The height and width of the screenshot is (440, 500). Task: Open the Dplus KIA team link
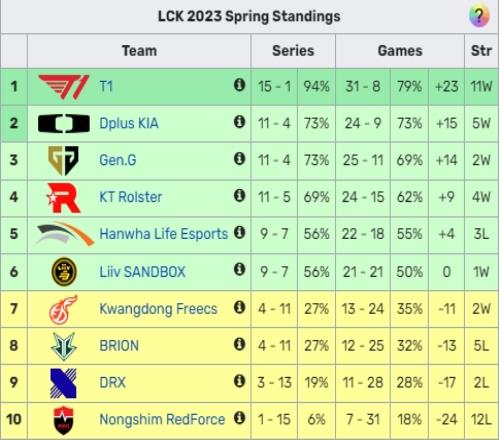click(129, 123)
